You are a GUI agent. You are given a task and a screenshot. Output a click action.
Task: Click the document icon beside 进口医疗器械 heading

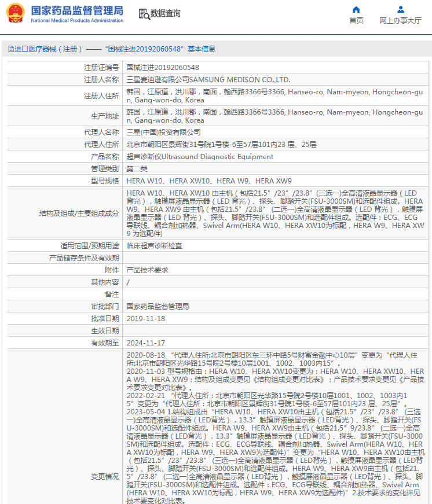point(10,49)
